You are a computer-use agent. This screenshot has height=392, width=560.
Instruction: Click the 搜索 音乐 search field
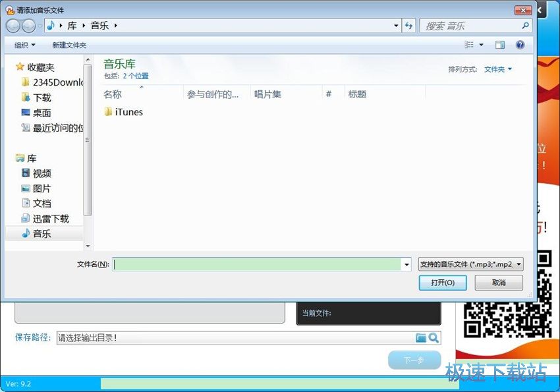[470, 26]
